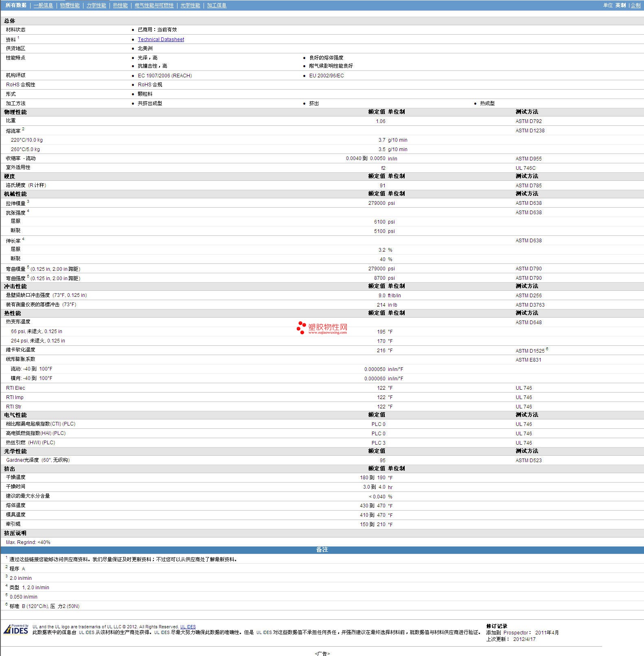Click ASTM D3763 test method

click(530, 305)
